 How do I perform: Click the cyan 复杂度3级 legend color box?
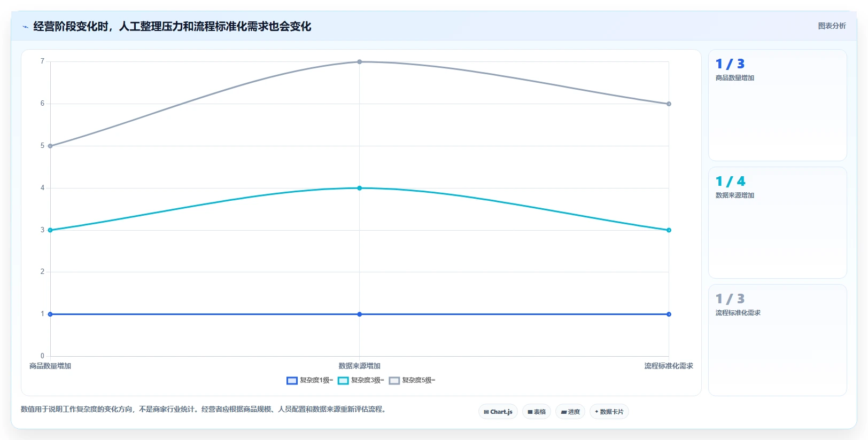pyautogui.click(x=343, y=381)
